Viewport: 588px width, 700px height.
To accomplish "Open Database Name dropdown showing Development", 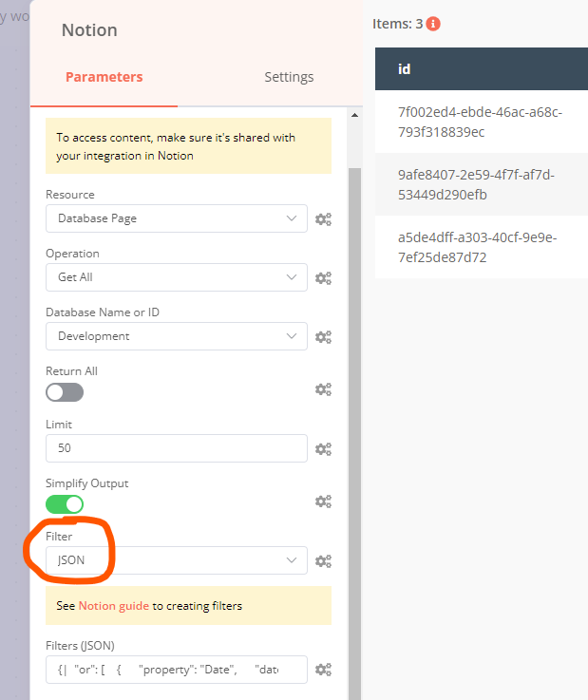I will click(x=177, y=336).
